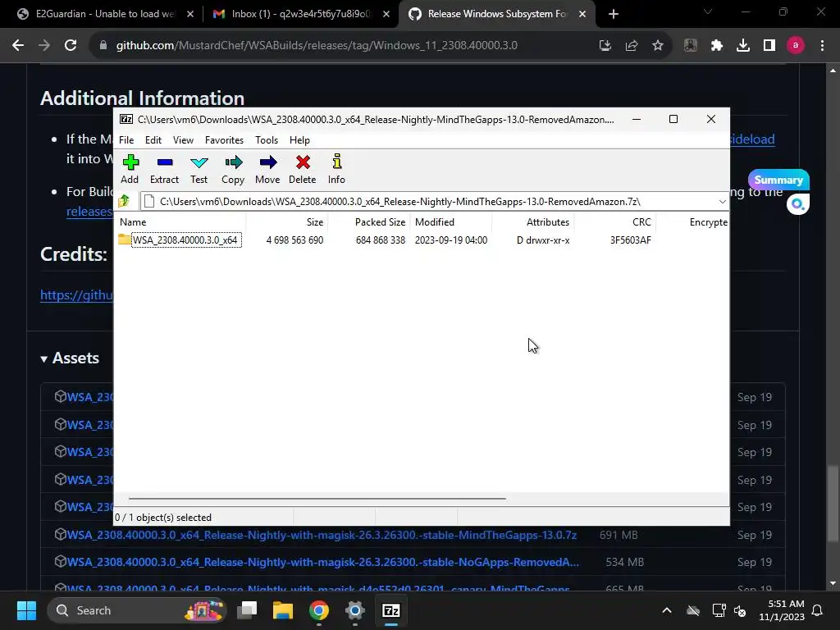Click the CRC value 3F5603AF
The width and height of the screenshot is (840, 630).
[631, 240]
